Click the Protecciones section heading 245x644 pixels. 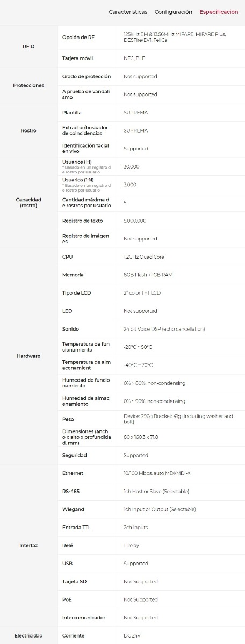pos(29,85)
